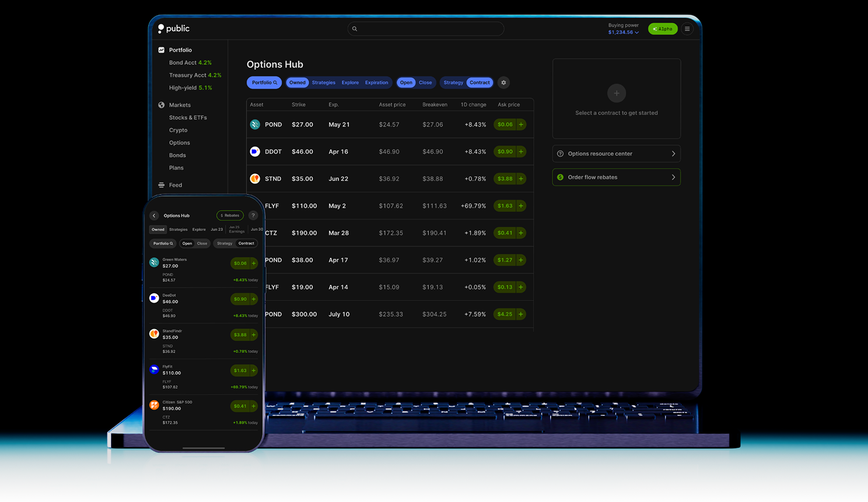Tap the question mark help icon on the phone
The width and height of the screenshot is (868, 502).
coord(253,215)
